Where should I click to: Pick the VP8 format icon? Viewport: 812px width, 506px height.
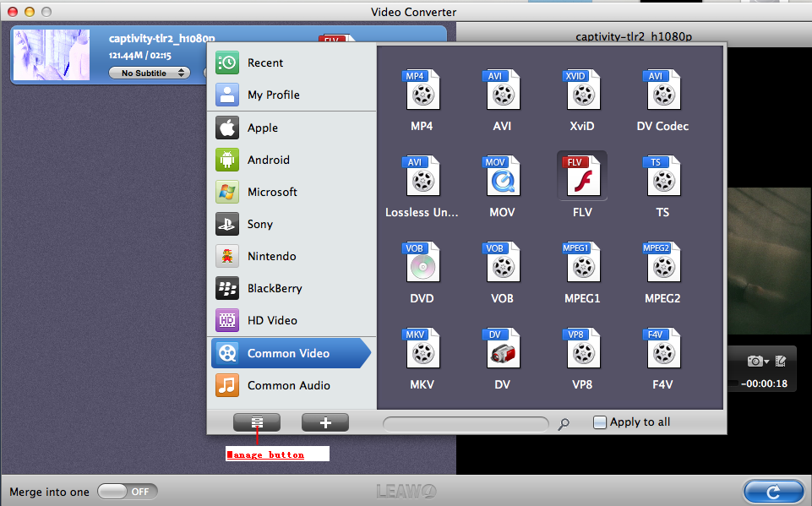[x=582, y=349]
